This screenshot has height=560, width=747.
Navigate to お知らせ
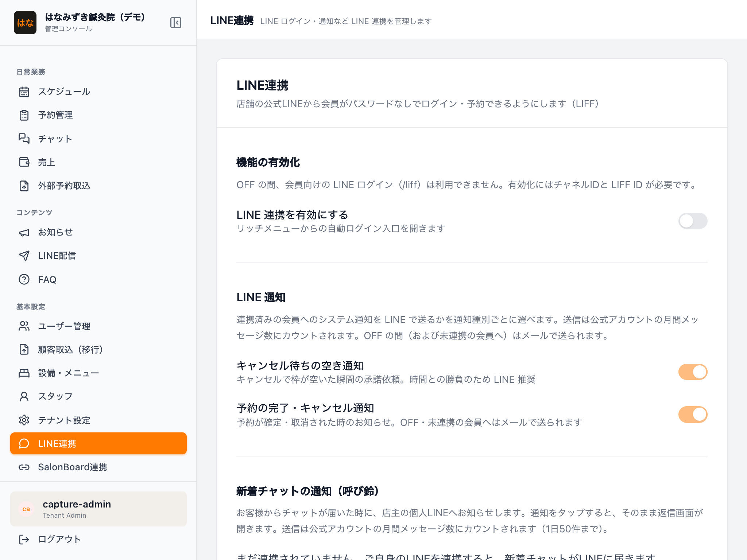click(x=98, y=232)
